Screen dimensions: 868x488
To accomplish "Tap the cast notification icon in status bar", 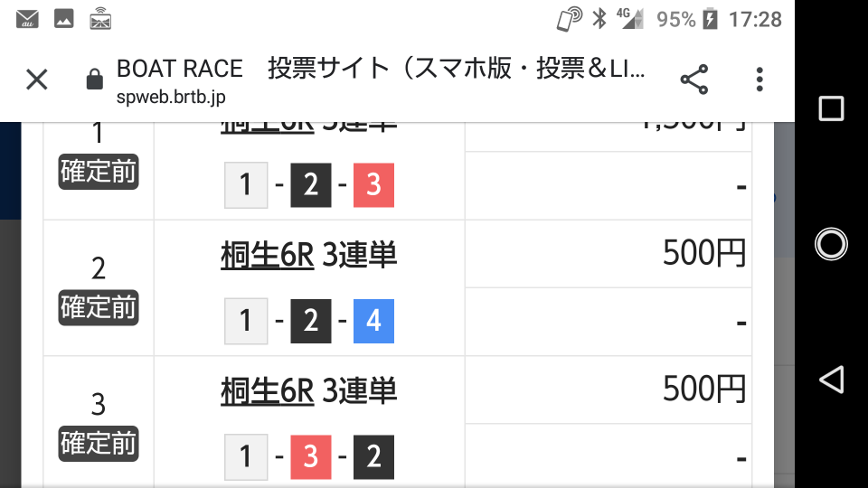I will (100, 18).
